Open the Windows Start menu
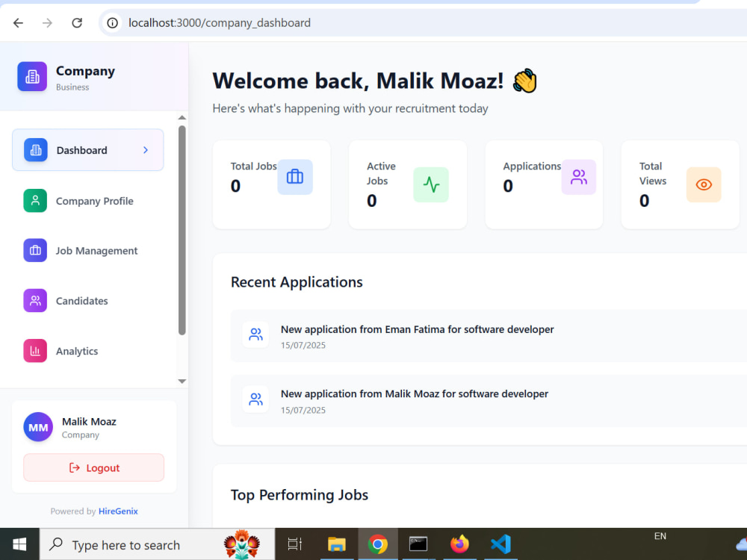 click(19, 544)
